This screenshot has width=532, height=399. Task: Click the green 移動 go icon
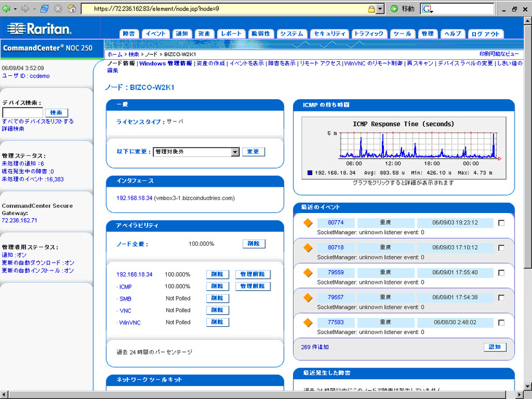394,9
